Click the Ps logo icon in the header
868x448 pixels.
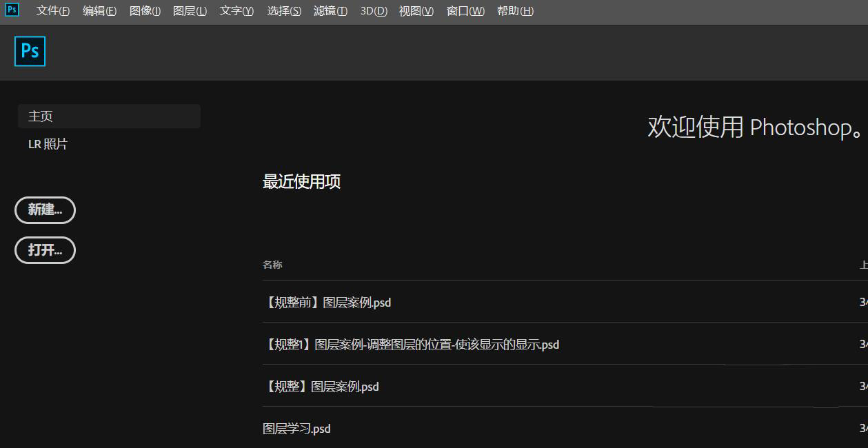(30, 50)
